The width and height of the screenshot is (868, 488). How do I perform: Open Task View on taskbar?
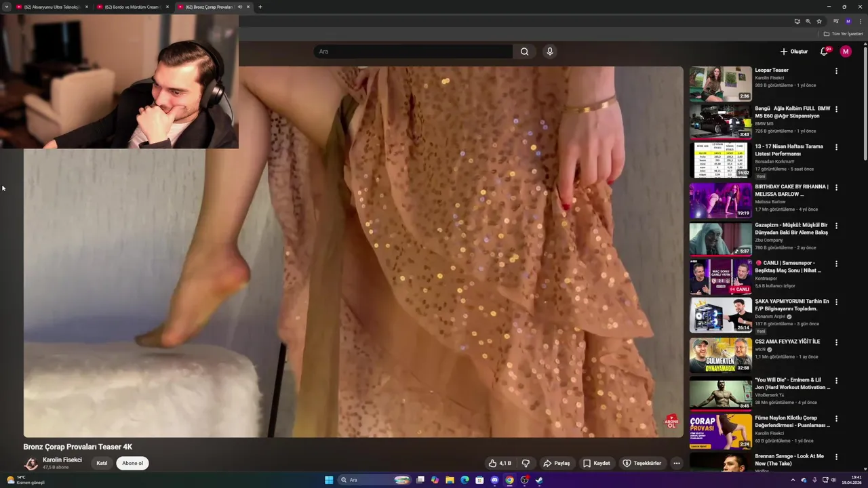(420, 480)
